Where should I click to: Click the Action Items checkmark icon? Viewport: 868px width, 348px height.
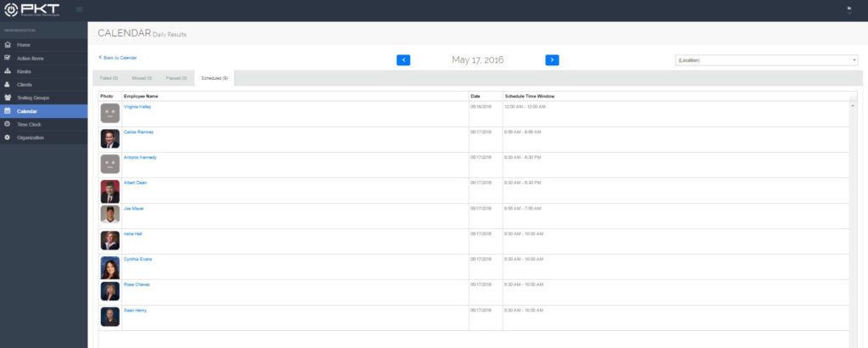[8, 58]
